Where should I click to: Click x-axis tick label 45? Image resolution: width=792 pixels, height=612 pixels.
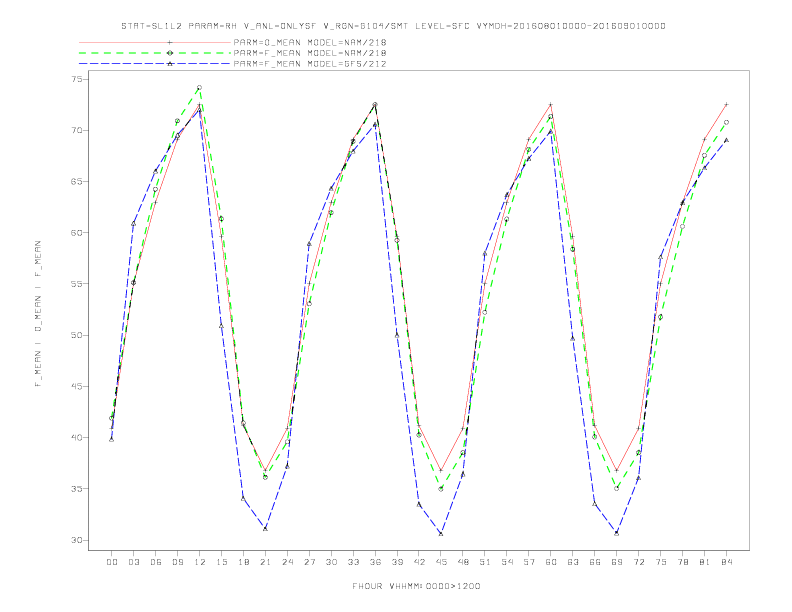pyautogui.click(x=441, y=562)
